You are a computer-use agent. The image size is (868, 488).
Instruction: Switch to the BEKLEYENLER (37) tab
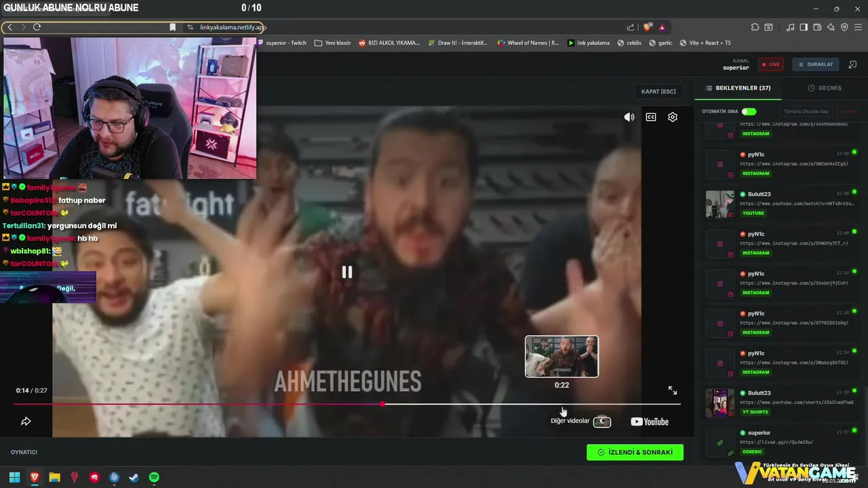pyautogui.click(x=738, y=88)
